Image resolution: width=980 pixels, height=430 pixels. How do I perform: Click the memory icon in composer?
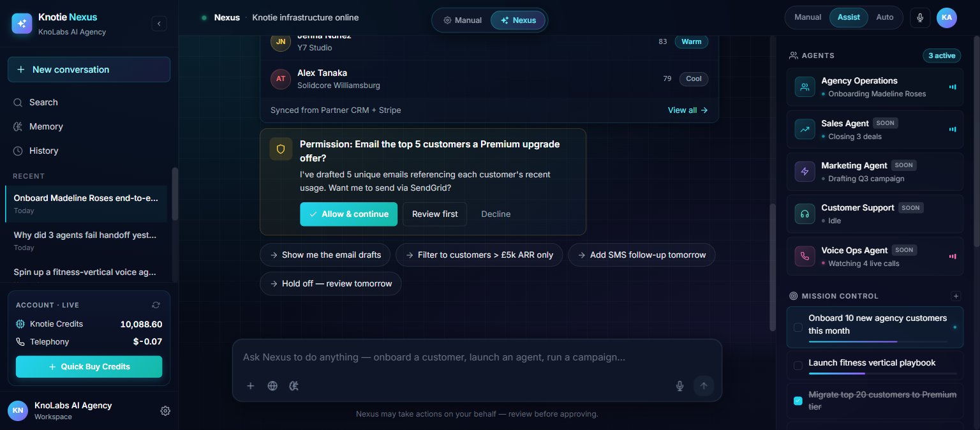coord(294,386)
